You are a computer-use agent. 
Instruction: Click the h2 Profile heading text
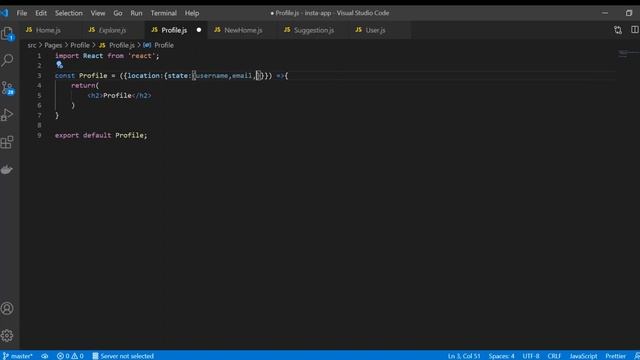[x=117, y=96]
